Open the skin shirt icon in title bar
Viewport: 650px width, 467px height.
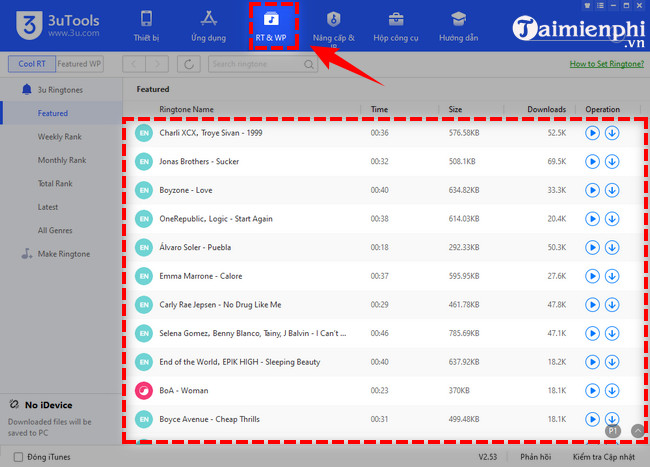587,6
